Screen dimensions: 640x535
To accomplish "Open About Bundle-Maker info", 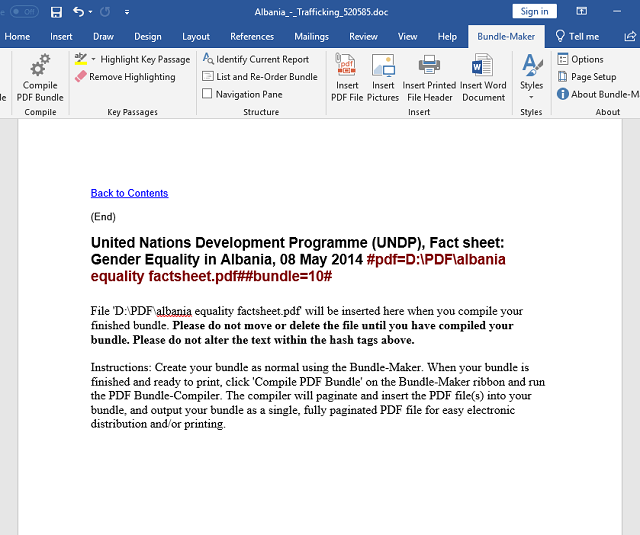I will pyautogui.click(x=598, y=94).
